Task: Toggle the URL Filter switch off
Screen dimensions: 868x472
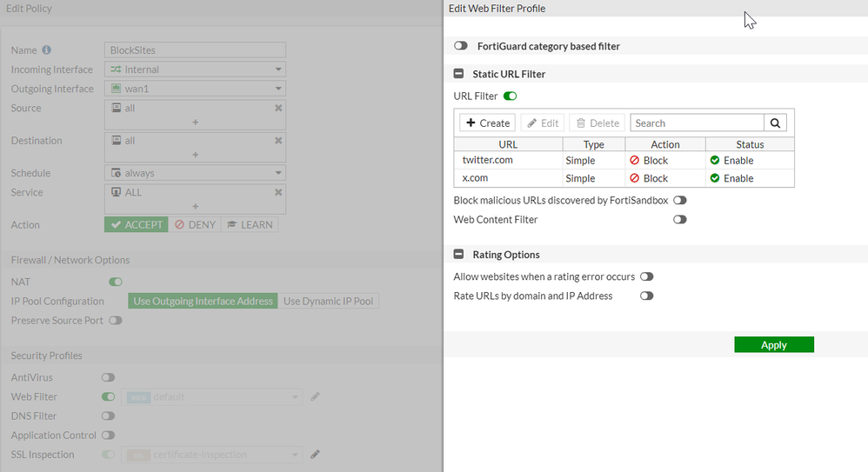Action: click(x=510, y=96)
